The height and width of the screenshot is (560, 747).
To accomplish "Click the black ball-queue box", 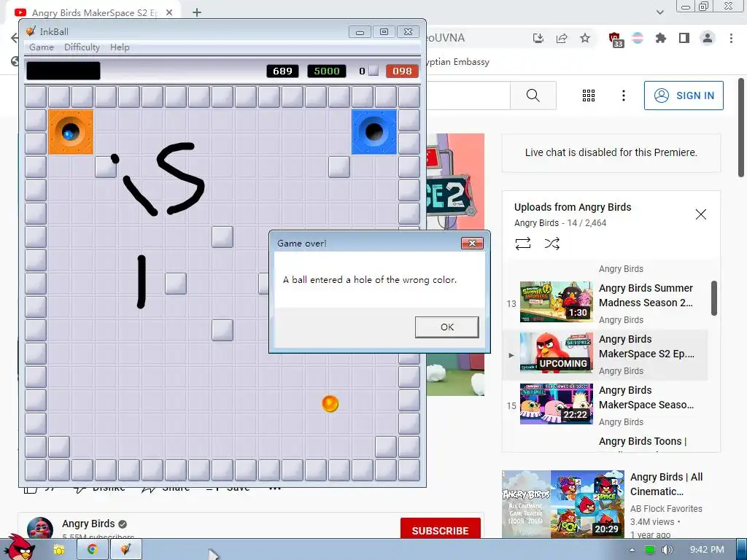I will (63, 71).
